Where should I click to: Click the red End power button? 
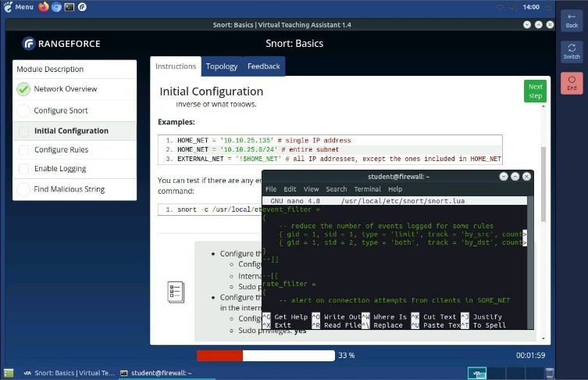[x=572, y=82]
